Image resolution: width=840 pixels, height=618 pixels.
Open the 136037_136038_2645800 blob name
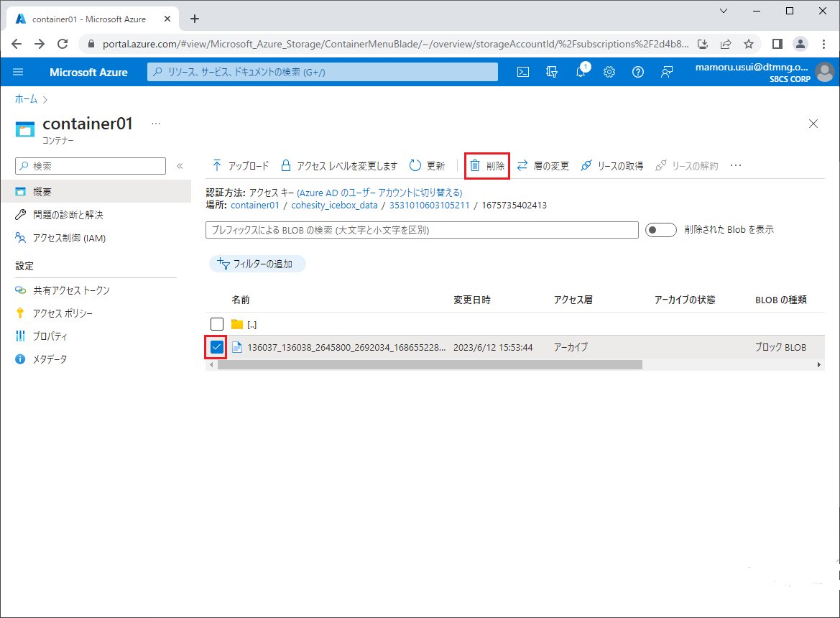point(346,348)
